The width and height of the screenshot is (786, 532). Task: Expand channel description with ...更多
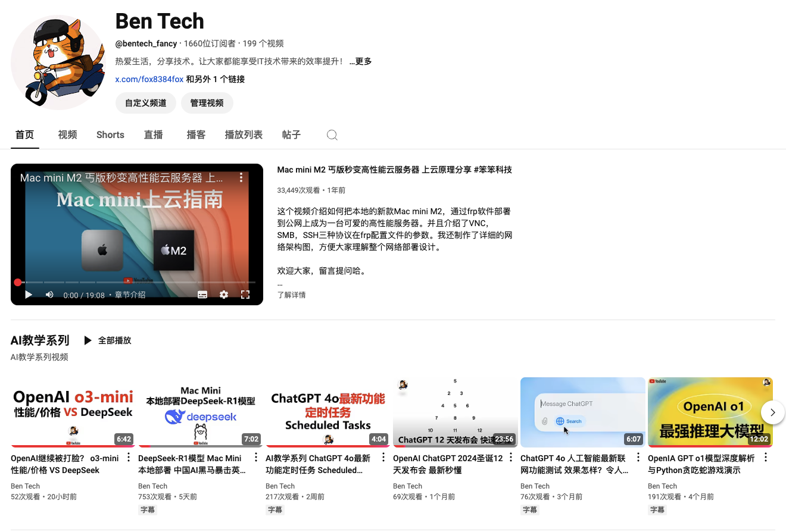pos(361,61)
